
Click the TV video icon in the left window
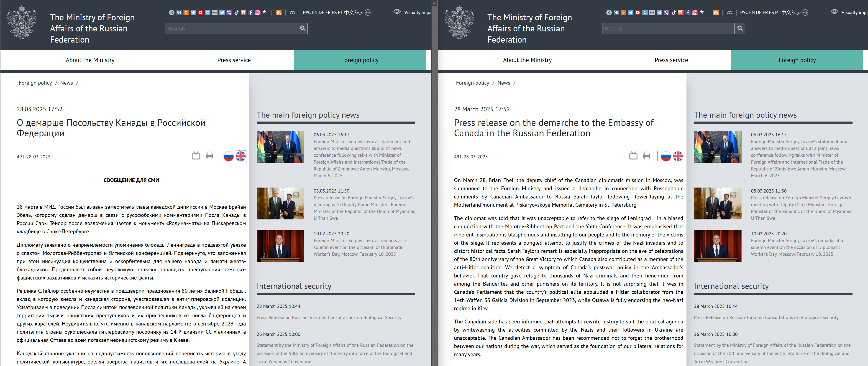tap(196, 155)
